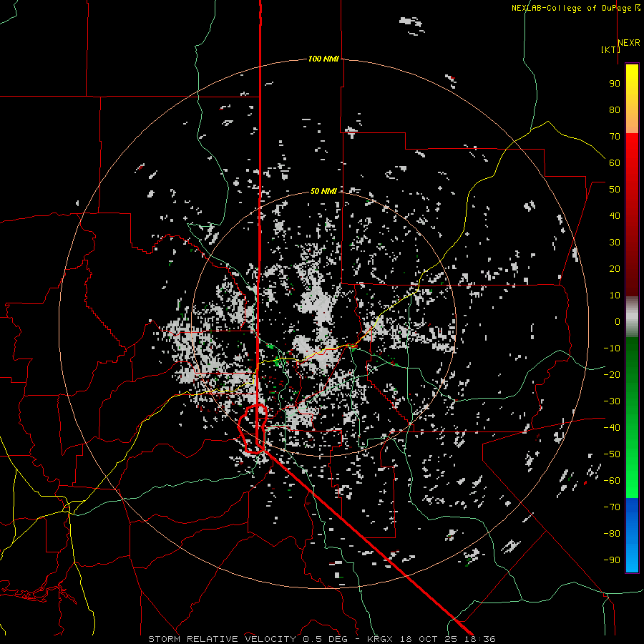Click the positive 50 value on the velocity scale
Viewport: 644px width, 644px height.
pyautogui.click(x=615, y=190)
